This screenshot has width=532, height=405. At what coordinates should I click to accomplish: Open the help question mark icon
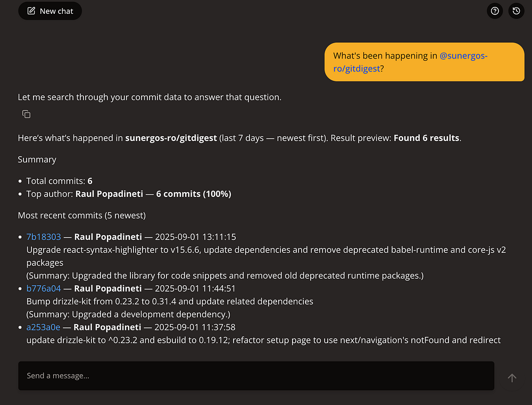(x=495, y=11)
